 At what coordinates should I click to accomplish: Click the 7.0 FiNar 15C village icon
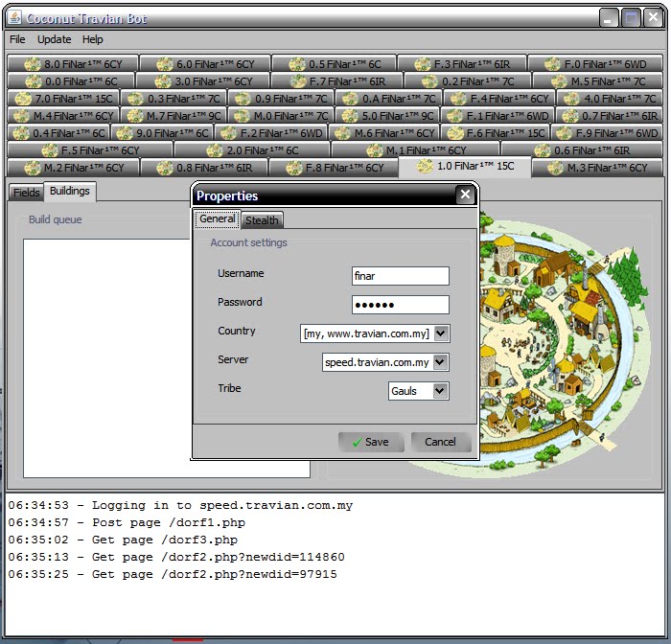pyautogui.click(x=23, y=99)
